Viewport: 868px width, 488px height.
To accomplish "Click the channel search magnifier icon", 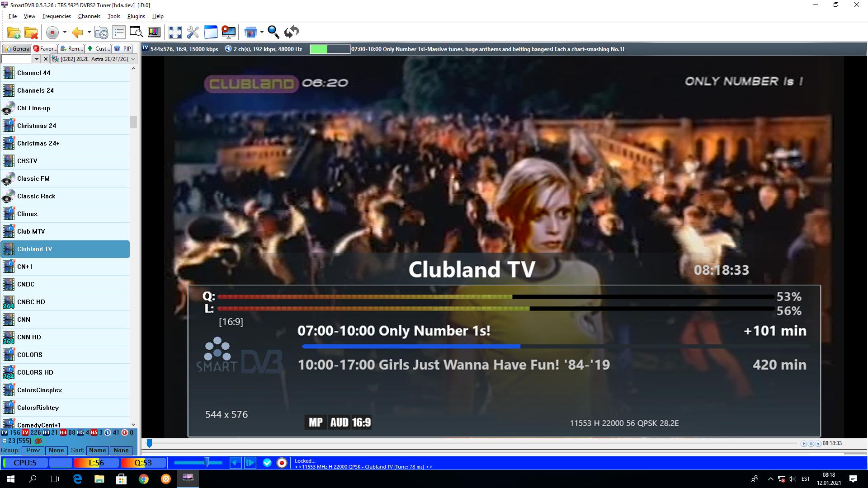I will (x=273, y=32).
